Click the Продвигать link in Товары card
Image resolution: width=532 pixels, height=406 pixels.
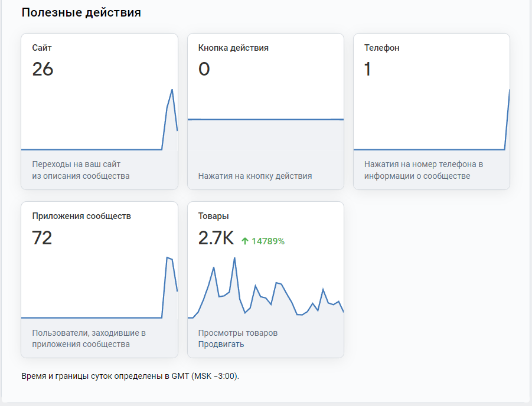[221, 345]
